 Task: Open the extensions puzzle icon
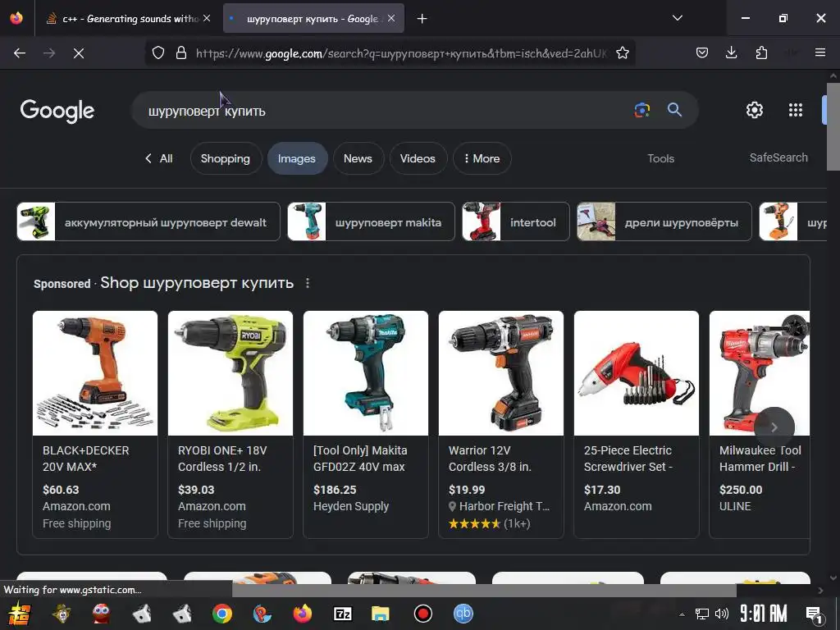(761, 52)
